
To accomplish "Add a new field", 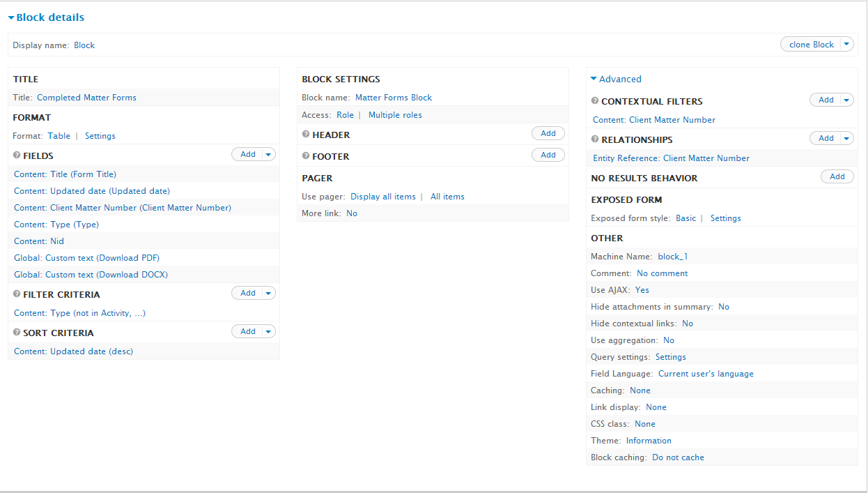I will pos(248,154).
